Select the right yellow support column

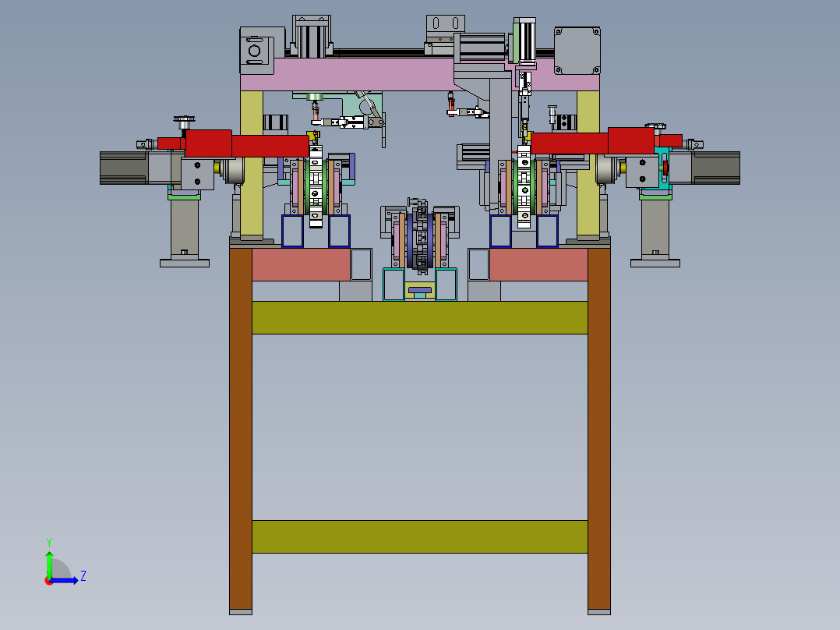(x=588, y=164)
